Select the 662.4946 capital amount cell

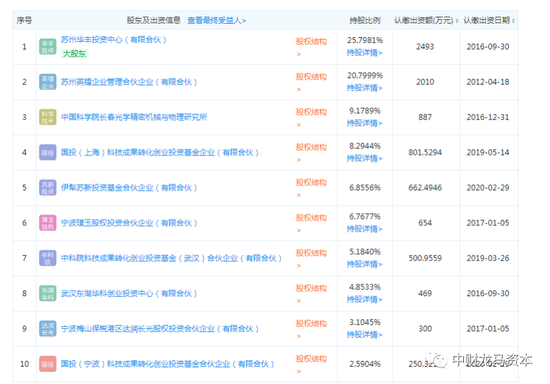(x=425, y=188)
